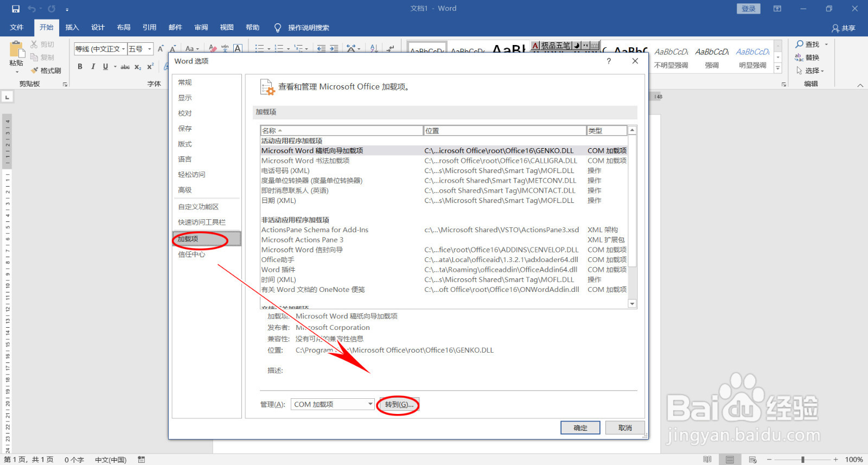Click the Paste clipboard icon

(16, 50)
